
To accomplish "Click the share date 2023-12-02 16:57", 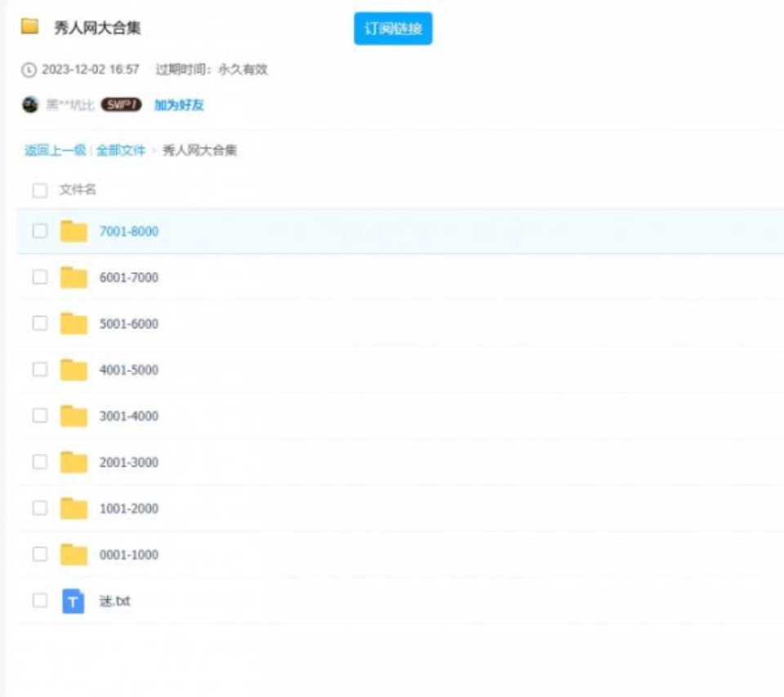I will point(91,69).
